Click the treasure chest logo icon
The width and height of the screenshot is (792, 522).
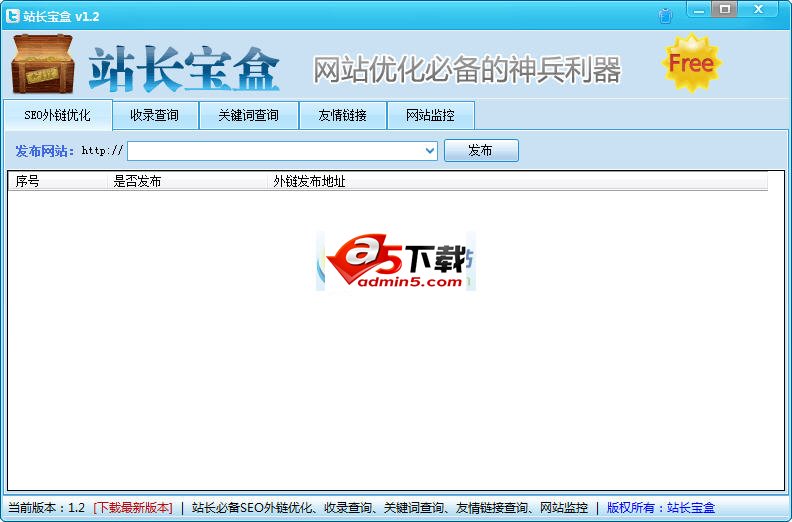[x=43, y=64]
